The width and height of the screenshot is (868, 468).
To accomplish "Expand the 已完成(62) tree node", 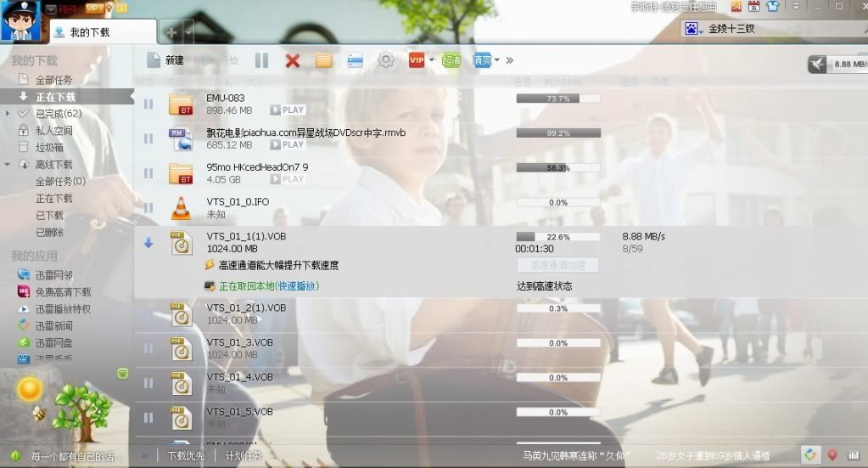I will point(8,114).
